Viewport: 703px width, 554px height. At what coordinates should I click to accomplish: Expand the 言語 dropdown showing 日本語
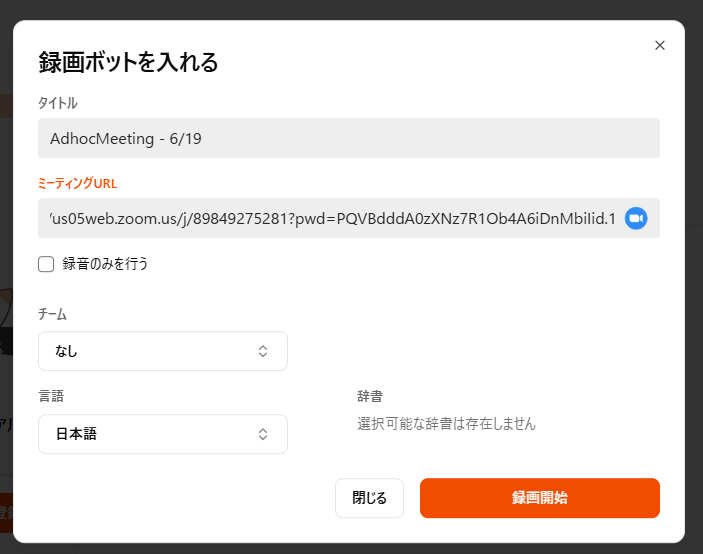coord(150,434)
